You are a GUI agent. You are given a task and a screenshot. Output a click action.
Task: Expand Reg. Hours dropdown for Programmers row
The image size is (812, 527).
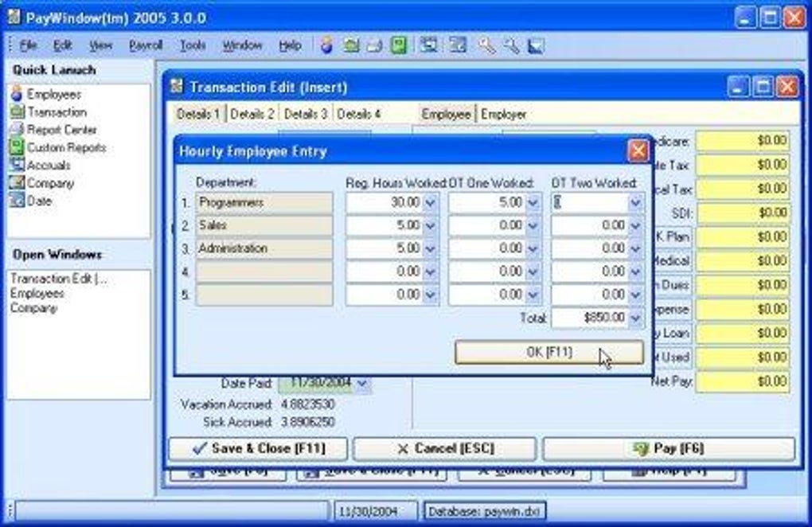tap(431, 202)
